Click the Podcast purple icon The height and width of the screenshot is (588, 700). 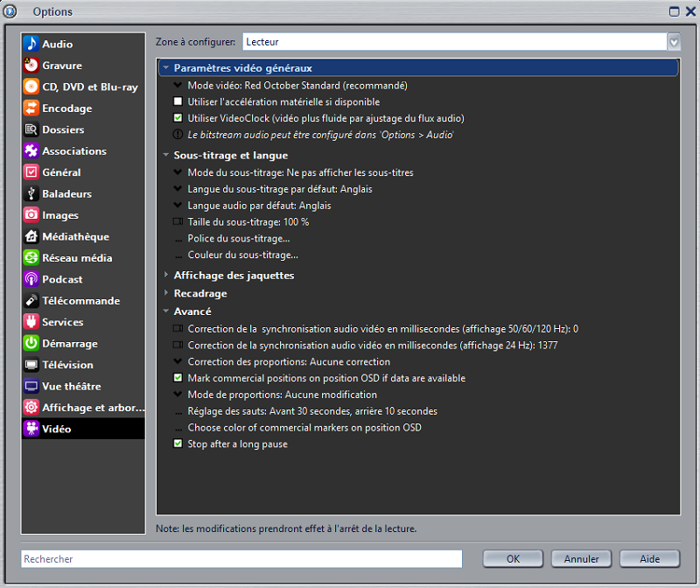(x=31, y=279)
